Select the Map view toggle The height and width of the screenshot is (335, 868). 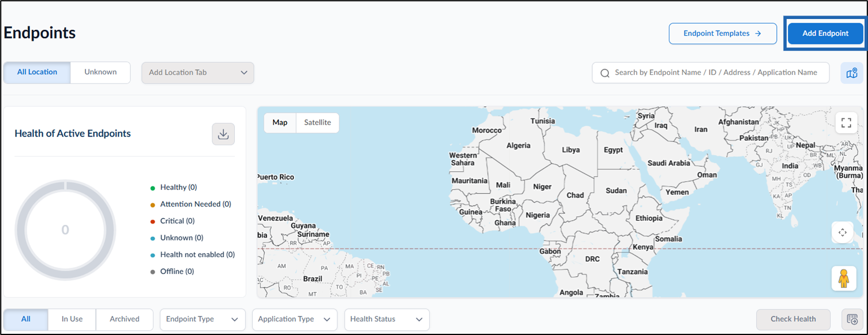280,122
